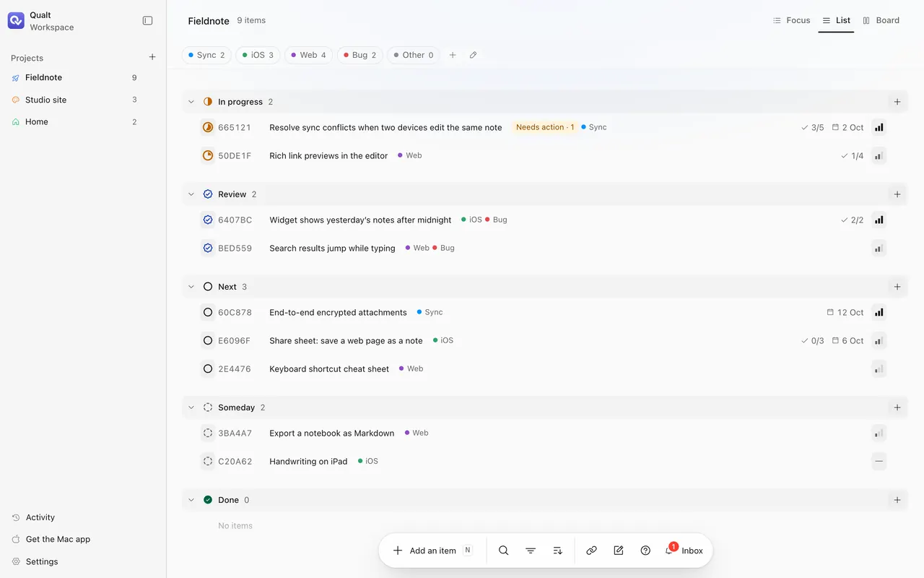The height and width of the screenshot is (578, 924).
Task: Click the Needs action badge on item 665121
Action: (x=545, y=127)
